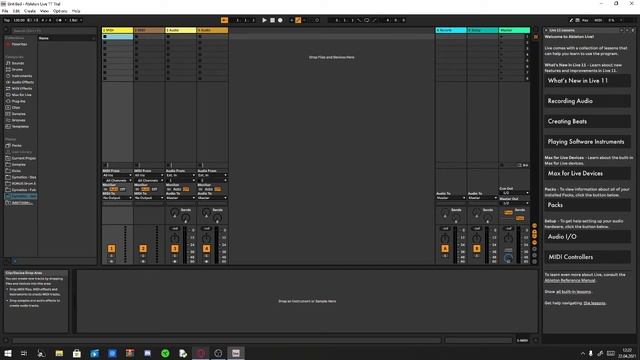Start playback with the Play button
The width and height of the screenshot is (640, 360).
(264, 20)
